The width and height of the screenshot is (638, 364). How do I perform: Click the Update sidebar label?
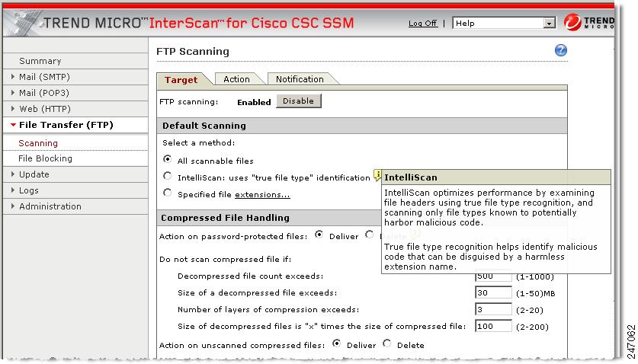[x=34, y=174]
